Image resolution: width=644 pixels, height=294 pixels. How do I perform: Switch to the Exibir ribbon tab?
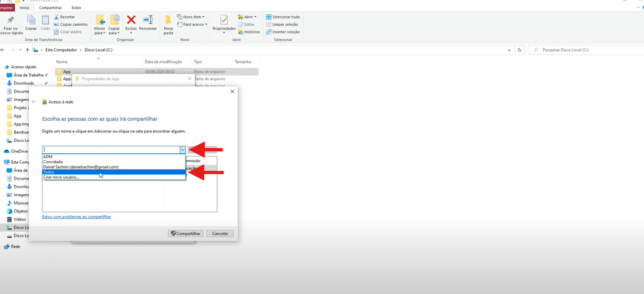(x=76, y=8)
